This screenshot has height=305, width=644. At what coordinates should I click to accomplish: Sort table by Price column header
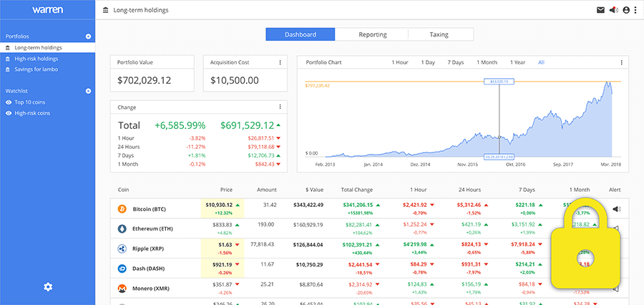tap(226, 190)
